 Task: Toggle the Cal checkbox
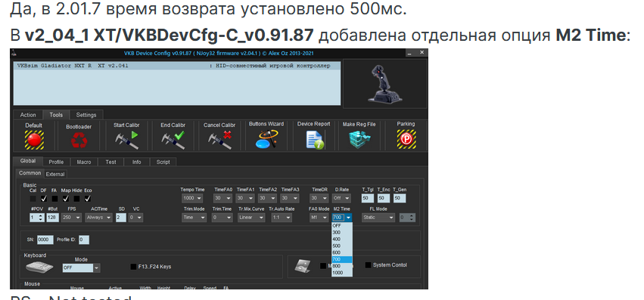click(x=33, y=199)
